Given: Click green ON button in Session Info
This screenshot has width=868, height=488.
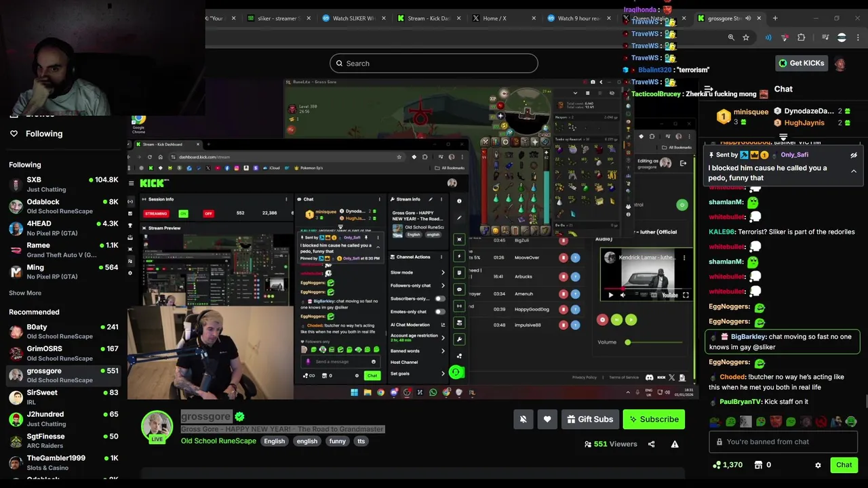Looking at the screenshot, I should (x=183, y=213).
